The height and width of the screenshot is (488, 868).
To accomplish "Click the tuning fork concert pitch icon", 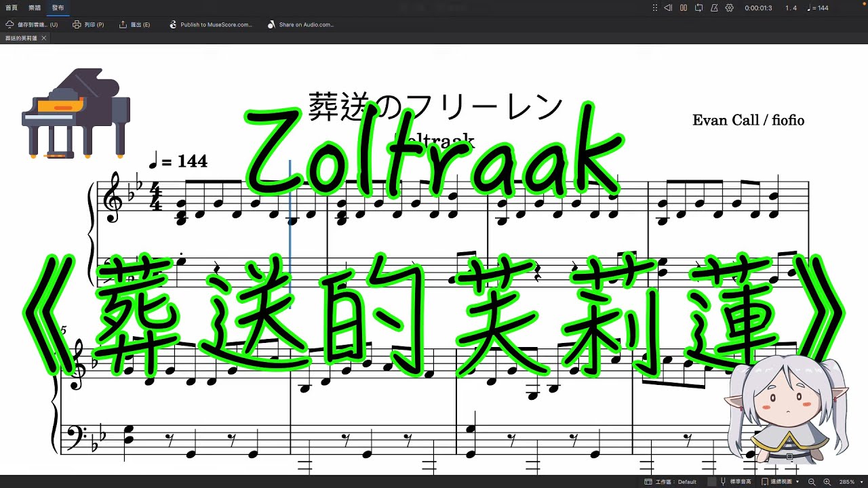I will (724, 482).
